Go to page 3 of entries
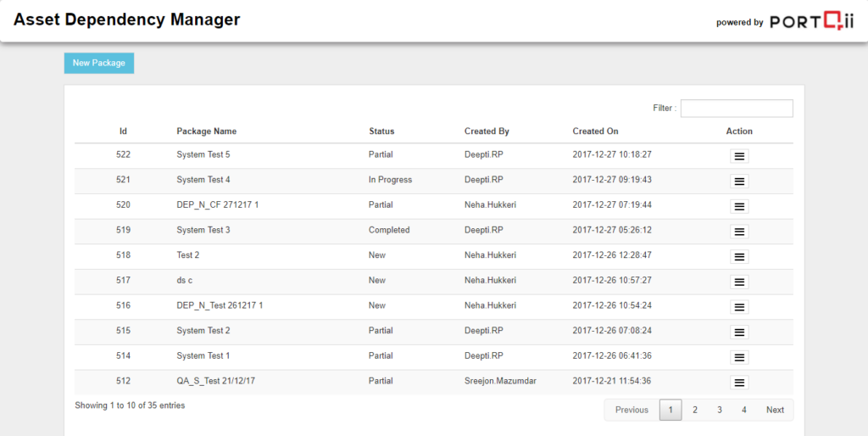This screenshot has width=868, height=436. [x=720, y=410]
